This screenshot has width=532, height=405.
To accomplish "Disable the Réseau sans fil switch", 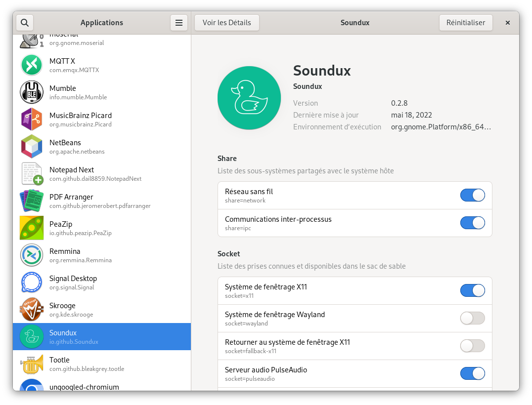I will pos(472,195).
